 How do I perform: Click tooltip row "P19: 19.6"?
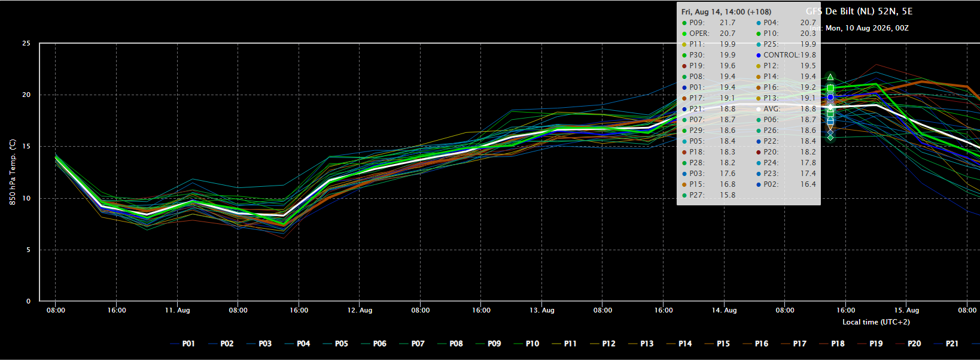click(709, 66)
